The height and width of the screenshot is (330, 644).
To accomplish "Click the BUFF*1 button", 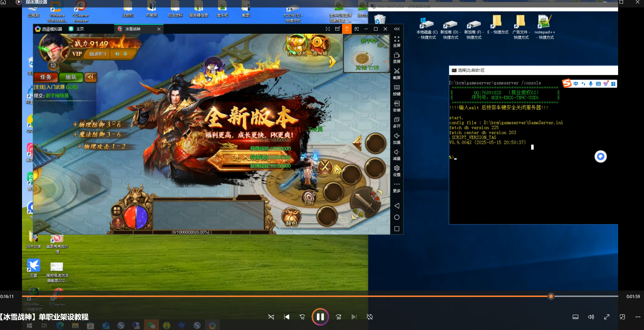I will point(98,54).
